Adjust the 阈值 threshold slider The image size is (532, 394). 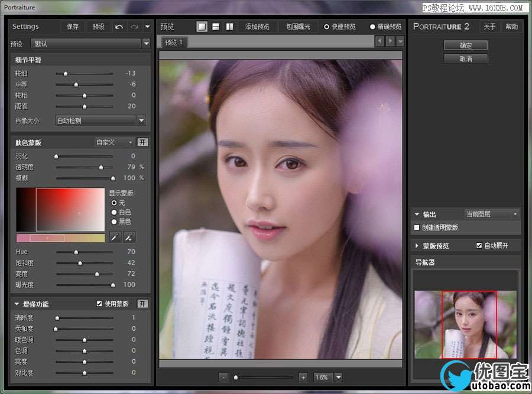coord(85,107)
